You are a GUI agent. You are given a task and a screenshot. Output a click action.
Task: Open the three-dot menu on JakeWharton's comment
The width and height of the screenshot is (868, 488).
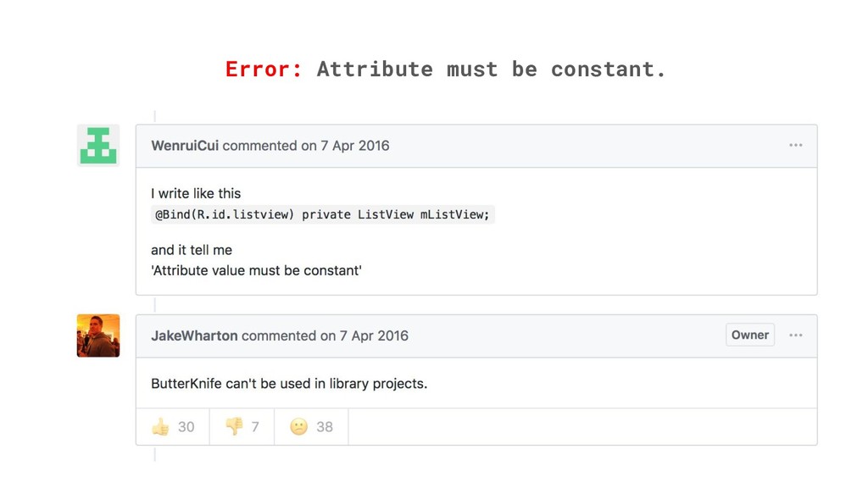click(x=795, y=335)
